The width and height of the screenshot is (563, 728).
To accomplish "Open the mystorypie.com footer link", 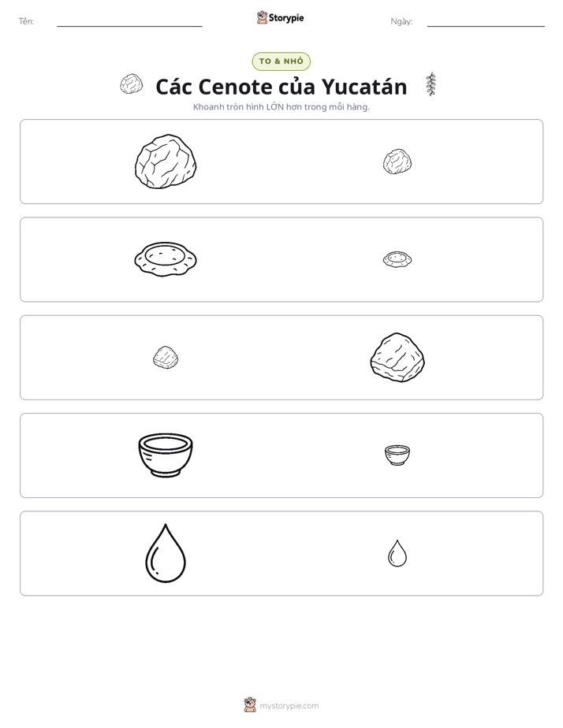I will [x=289, y=706].
